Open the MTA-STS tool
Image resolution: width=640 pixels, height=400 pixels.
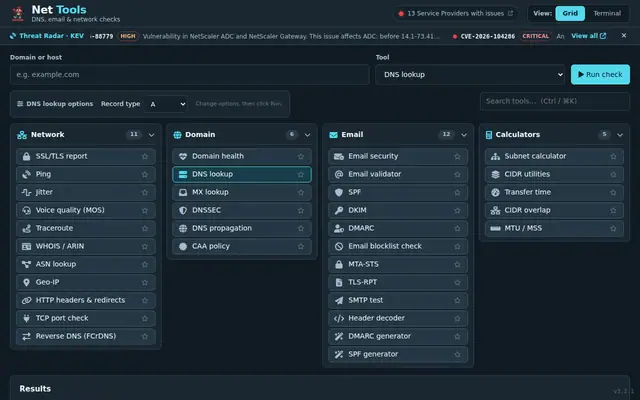(398, 264)
